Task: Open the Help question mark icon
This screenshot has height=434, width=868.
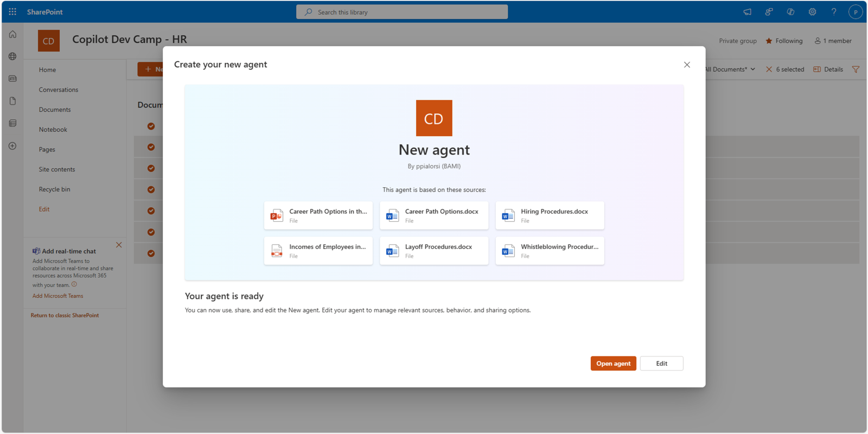Action: pos(834,11)
